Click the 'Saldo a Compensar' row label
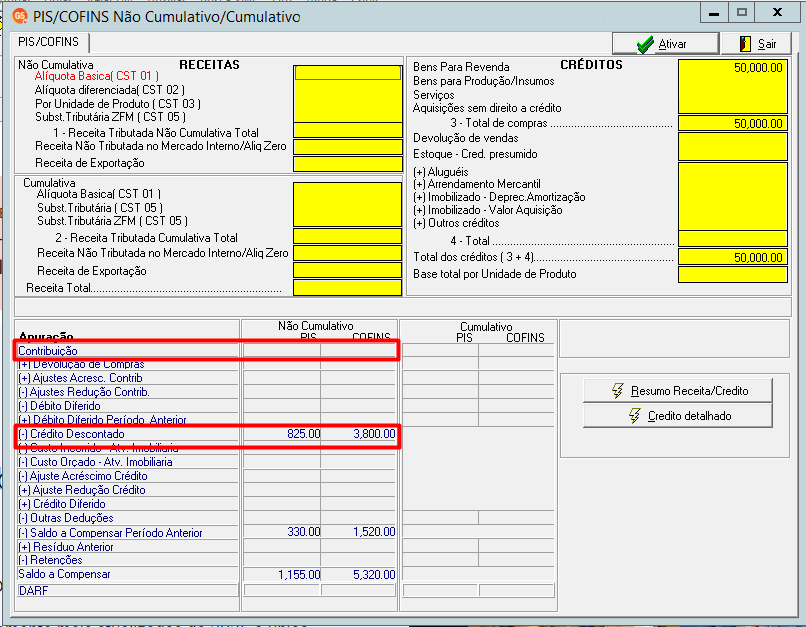The height and width of the screenshot is (627, 806). point(64,574)
